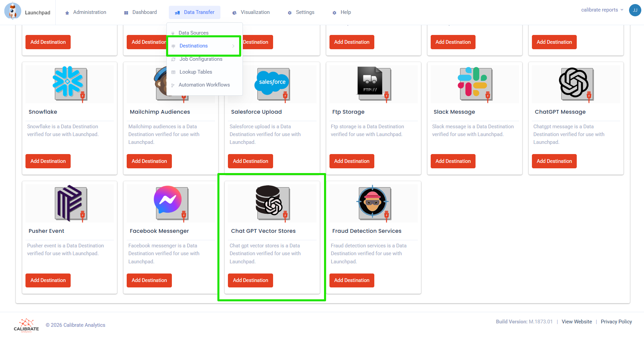Click the Lookup Tables table icon
The height and width of the screenshot is (339, 644).
point(173,72)
